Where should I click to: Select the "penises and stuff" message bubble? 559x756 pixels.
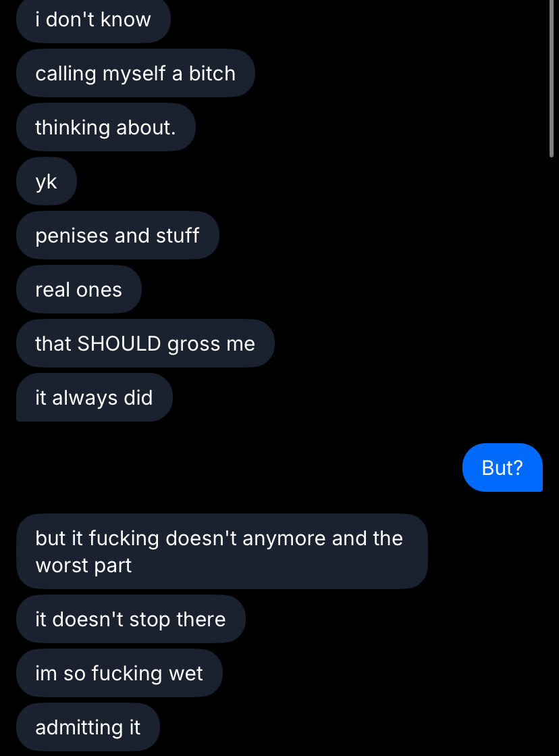pos(117,235)
